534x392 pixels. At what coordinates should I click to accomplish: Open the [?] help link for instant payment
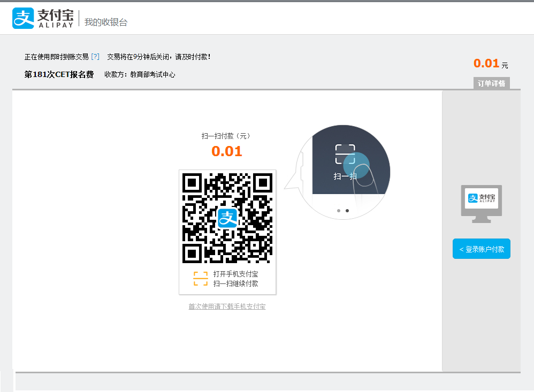click(x=95, y=57)
